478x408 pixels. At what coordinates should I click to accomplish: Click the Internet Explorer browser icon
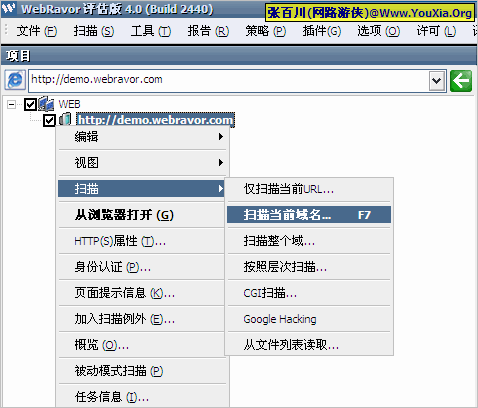tap(15, 80)
